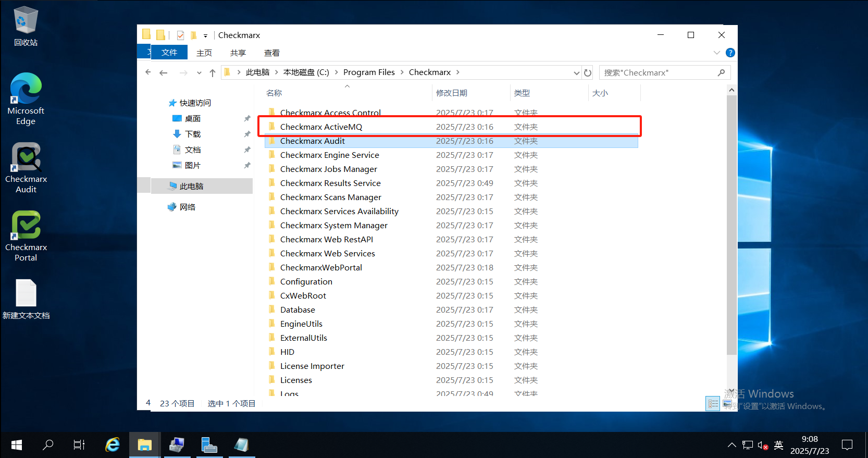Image resolution: width=868 pixels, height=458 pixels.
Task: Launch Microsoft Edge from the desktop
Action: 26,99
